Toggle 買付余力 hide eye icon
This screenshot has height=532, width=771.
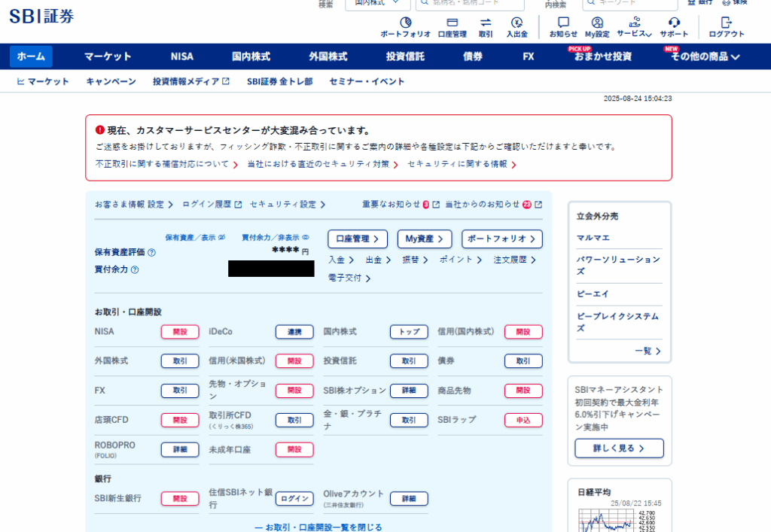306,237
